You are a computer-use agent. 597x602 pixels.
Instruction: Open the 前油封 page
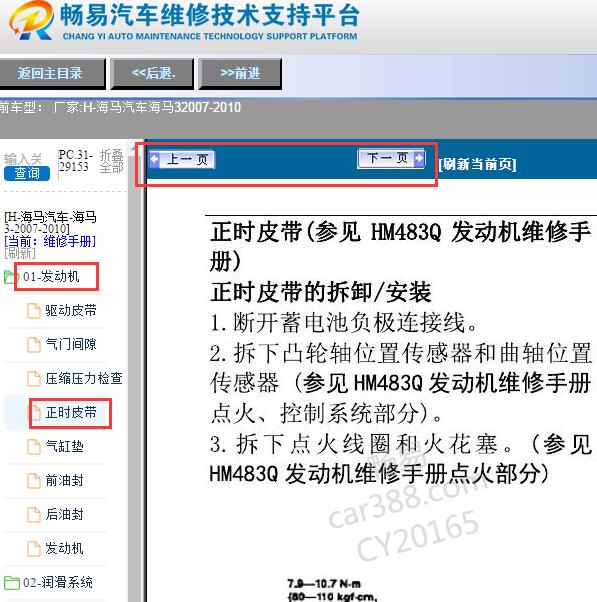(64, 480)
